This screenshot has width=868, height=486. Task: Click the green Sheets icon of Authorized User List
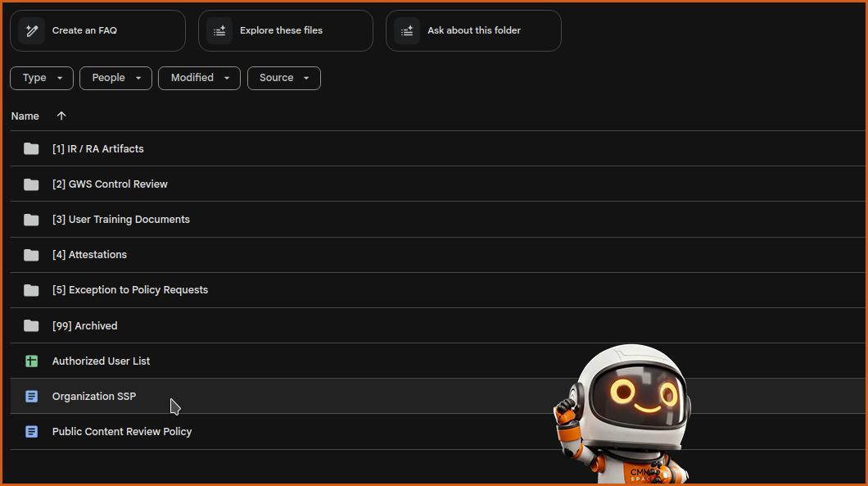coord(32,361)
